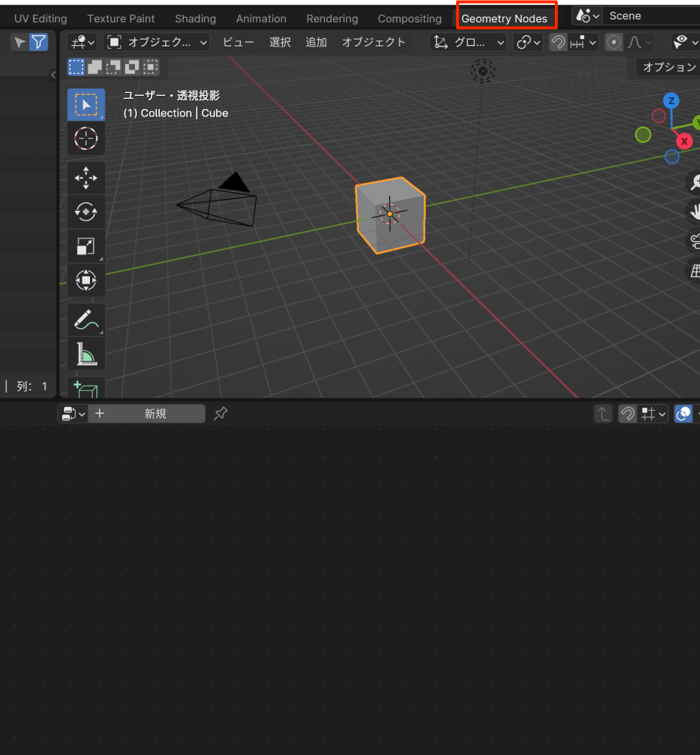Open the 追加 menu
The height and width of the screenshot is (755, 700).
tap(316, 43)
